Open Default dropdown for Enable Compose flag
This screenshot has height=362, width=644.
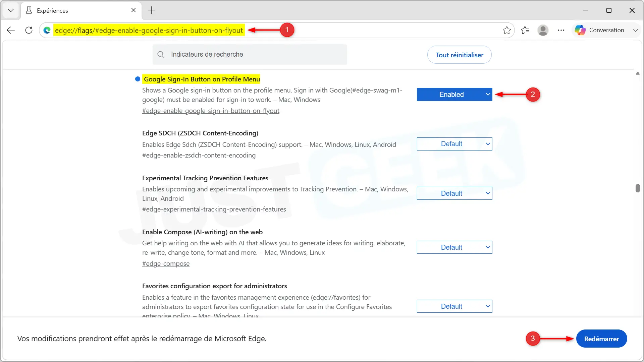pos(454,247)
